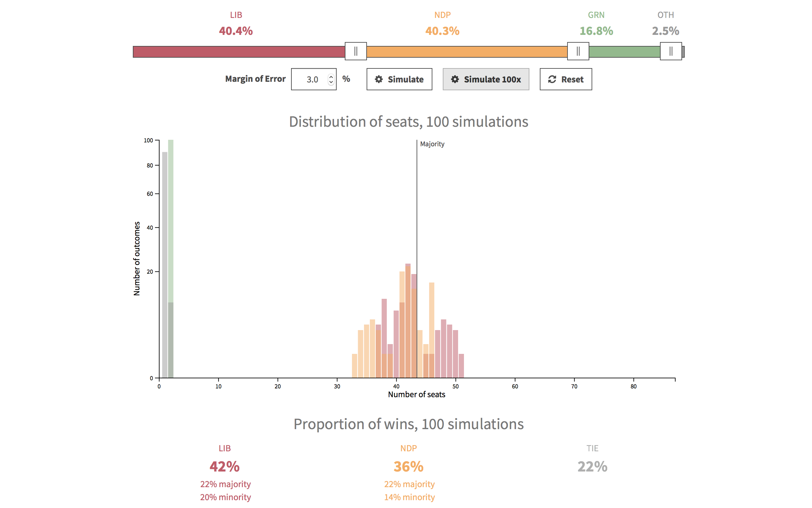Viewport: 812px width, 508px height.
Task: Select the slider handle between NDP and GRN
Action: click(578, 51)
